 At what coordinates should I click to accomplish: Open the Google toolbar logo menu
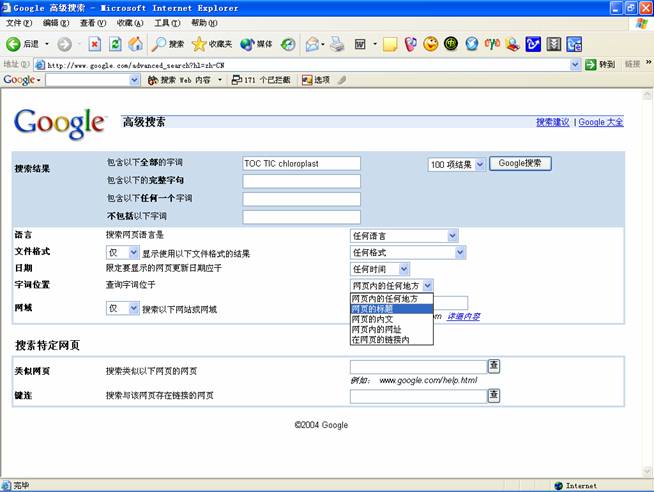22,80
